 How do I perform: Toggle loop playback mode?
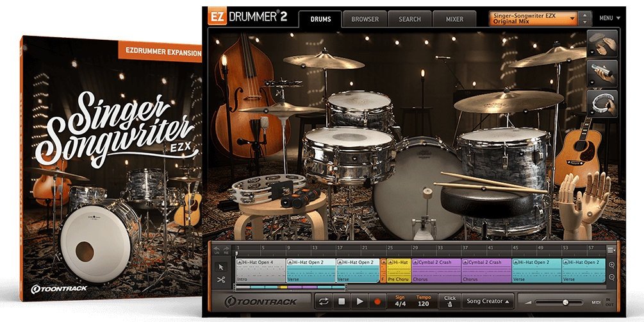324,301
